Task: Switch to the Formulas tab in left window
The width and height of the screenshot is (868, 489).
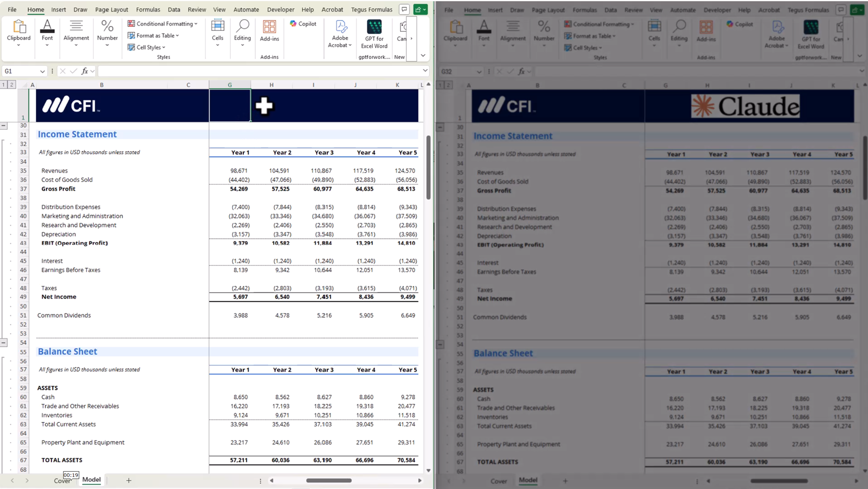Action: [148, 9]
